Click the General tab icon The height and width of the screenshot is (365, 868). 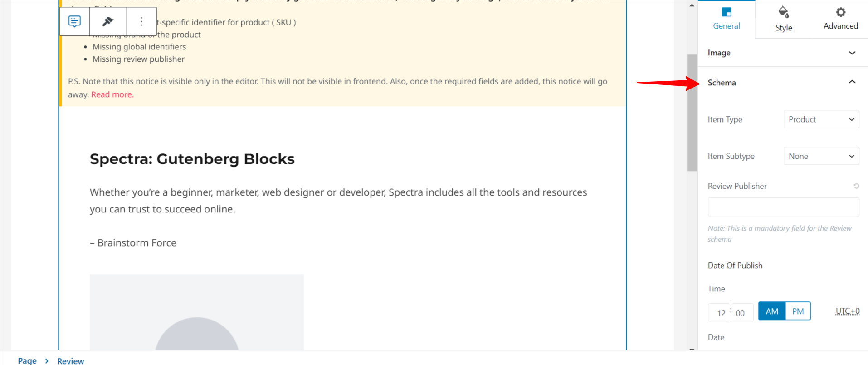click(x=727, y=12)
